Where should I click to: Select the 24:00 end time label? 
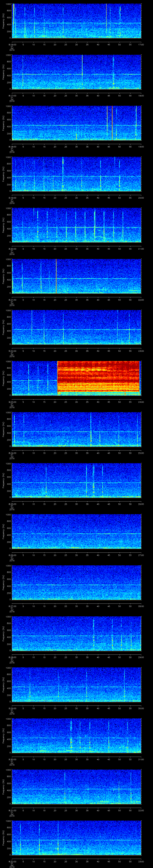point(141,402)
